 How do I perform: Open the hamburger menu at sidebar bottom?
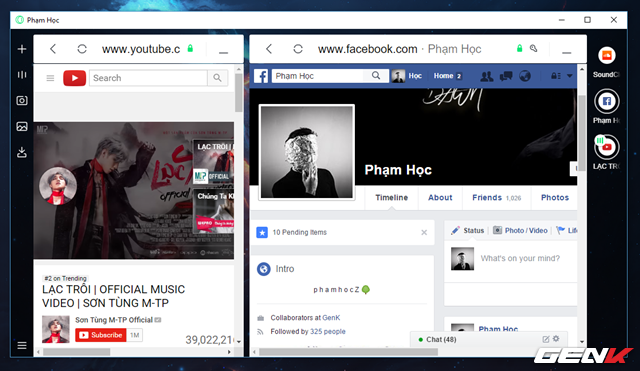point(22,346)
